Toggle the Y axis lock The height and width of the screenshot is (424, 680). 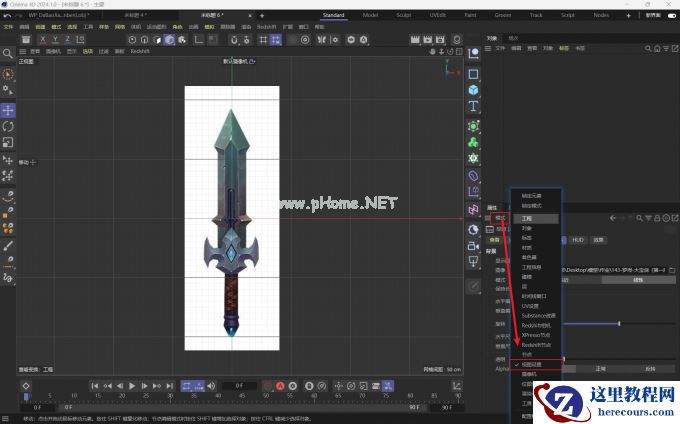[x=55, y=39]
